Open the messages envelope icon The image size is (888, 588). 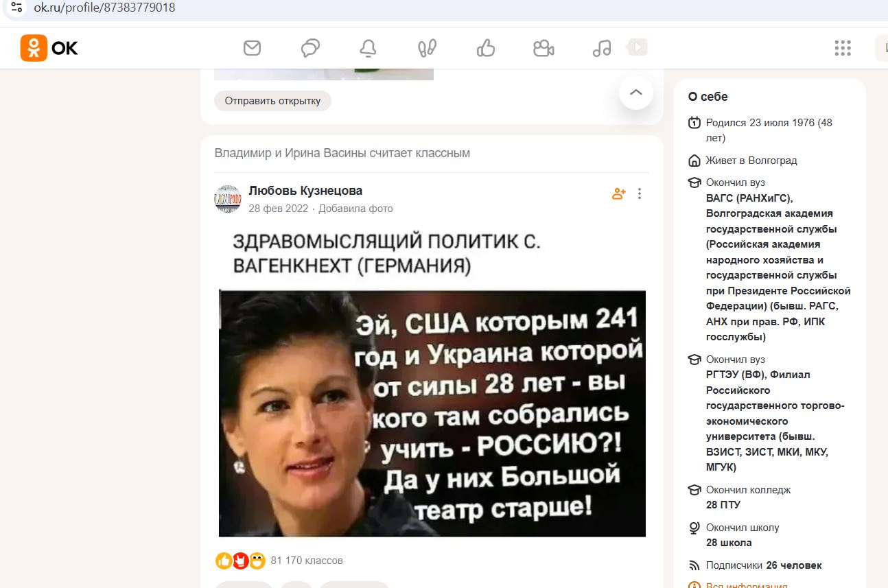(253, 48)
